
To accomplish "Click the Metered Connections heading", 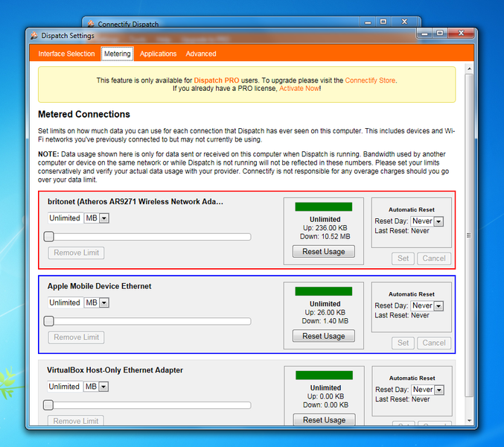I will [84, 114].
